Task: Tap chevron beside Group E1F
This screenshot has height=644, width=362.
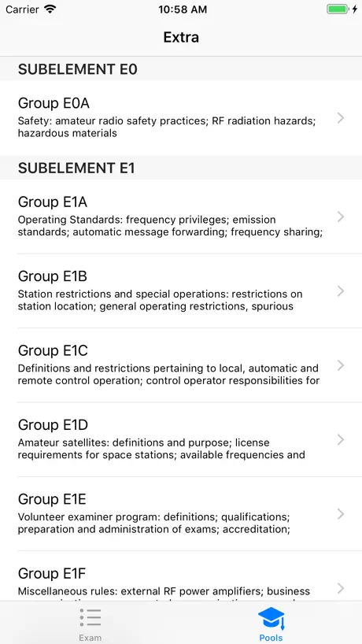Action: click(341, 588)
